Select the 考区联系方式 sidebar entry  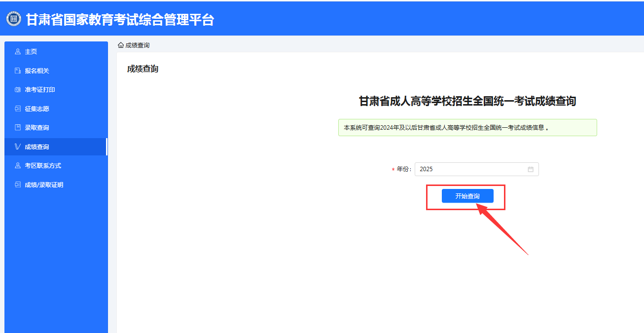43,166
